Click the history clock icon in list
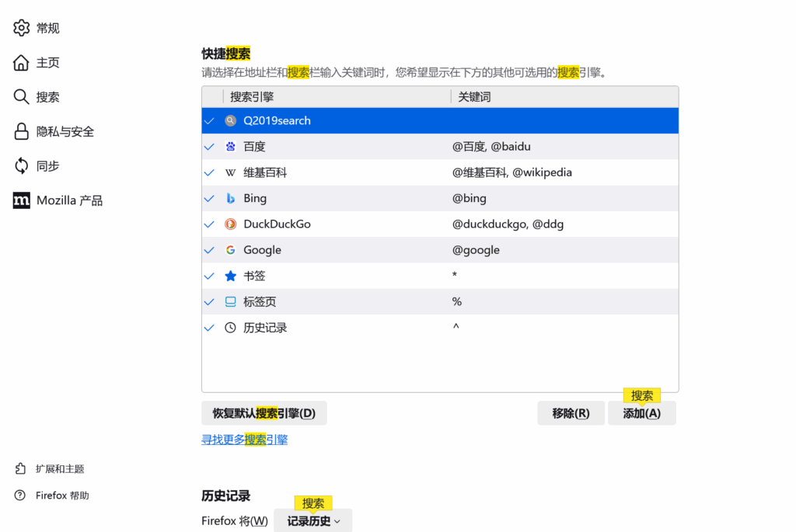796x532 pixels. point(230,328)
